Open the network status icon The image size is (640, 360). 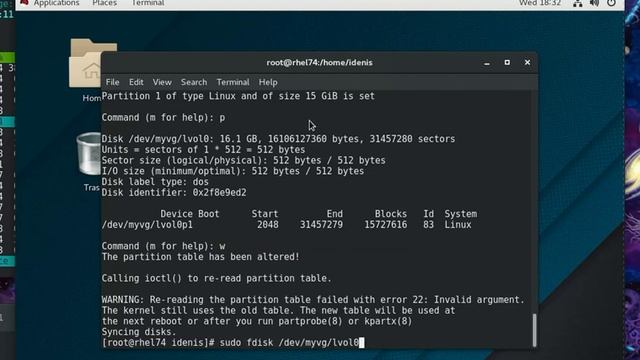[x=578, y=3]
